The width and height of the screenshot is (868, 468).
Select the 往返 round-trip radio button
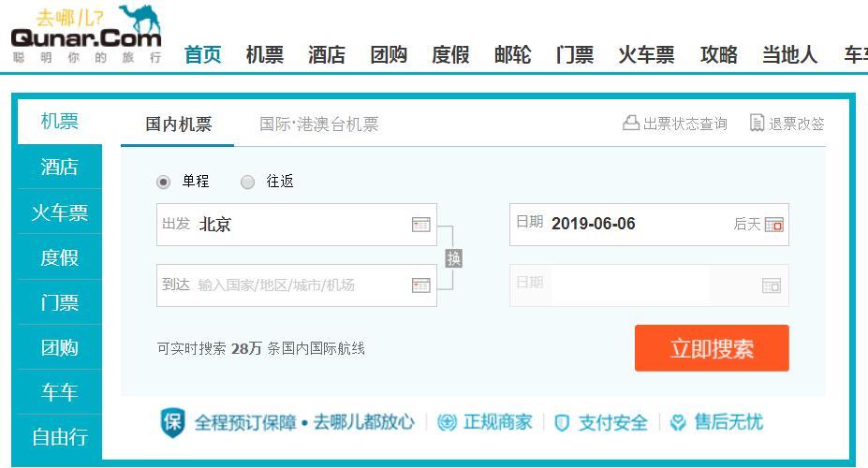click(x=247, y=182)
